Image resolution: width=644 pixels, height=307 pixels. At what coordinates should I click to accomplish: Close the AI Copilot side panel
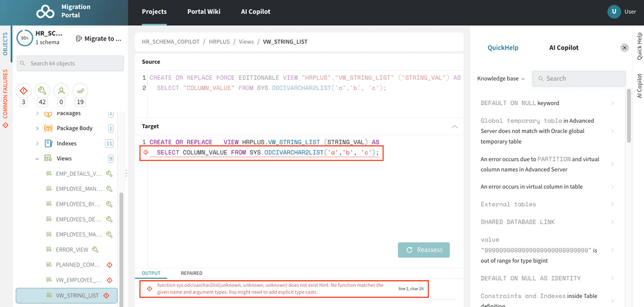tap(624, 48)
